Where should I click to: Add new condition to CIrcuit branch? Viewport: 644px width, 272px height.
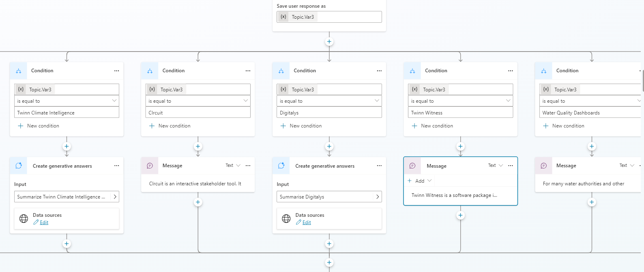(x=170, y=126)
